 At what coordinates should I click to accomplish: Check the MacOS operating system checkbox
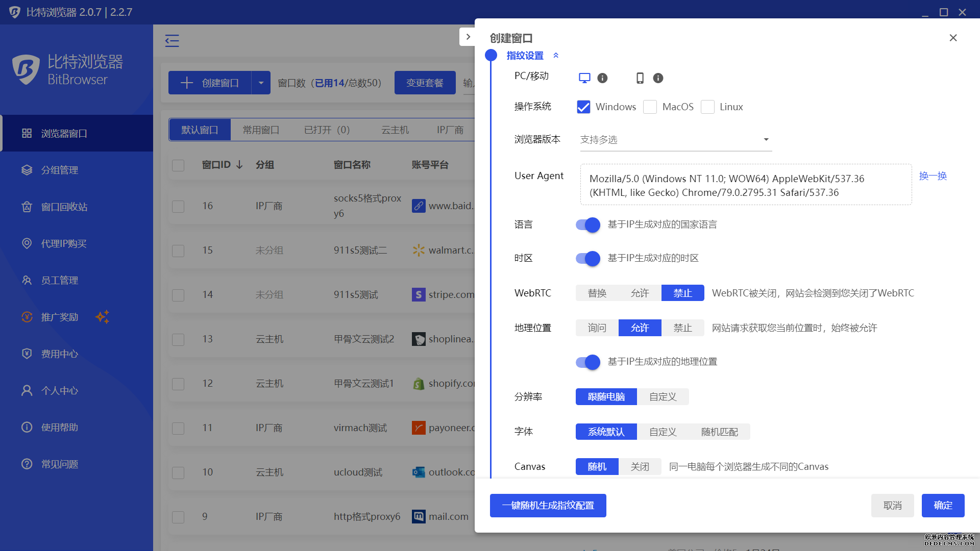click(x=650, y=107)
